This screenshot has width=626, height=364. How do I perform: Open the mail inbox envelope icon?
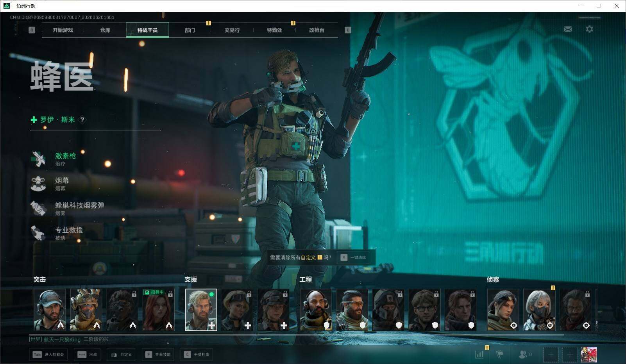click(x=568, y=29)
